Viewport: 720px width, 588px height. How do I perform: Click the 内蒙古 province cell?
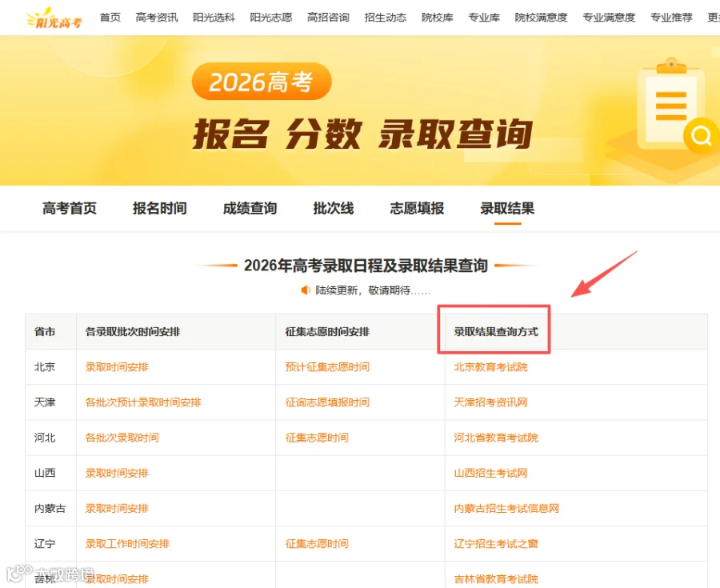coord(50,508)
